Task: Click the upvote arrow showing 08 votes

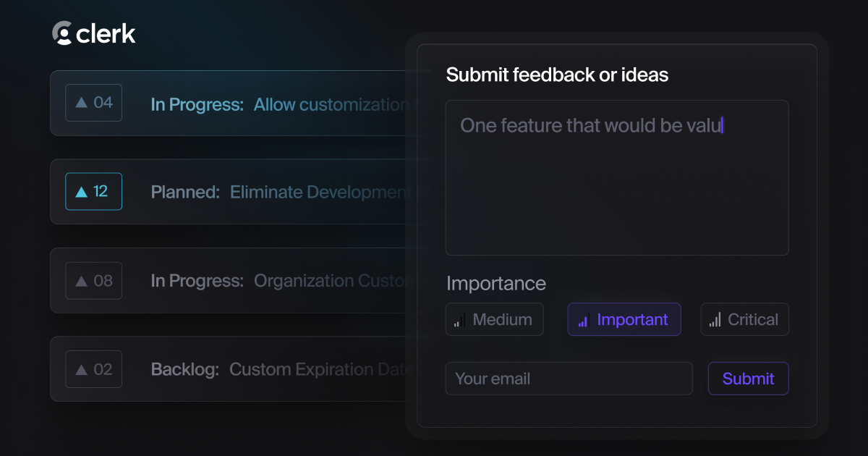Action: coord(93,280)
